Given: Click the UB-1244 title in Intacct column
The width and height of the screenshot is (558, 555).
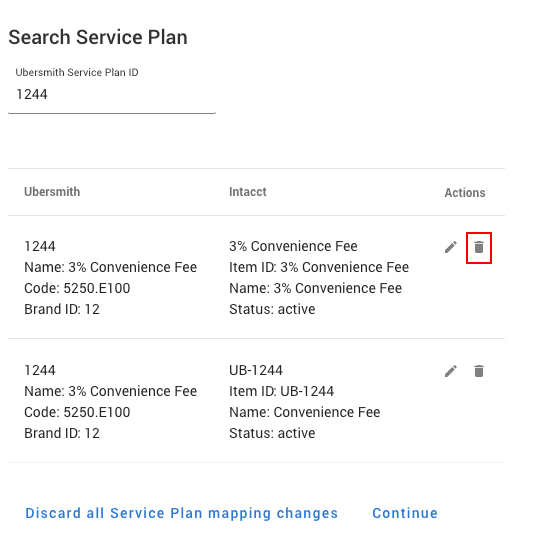Looking at the screenshot, I should tap(256, 370).
